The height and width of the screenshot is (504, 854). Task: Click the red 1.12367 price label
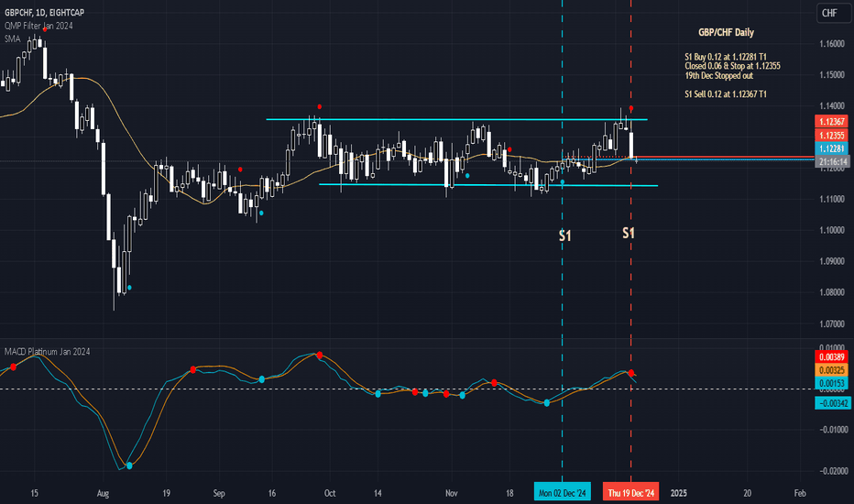[832, 122]
